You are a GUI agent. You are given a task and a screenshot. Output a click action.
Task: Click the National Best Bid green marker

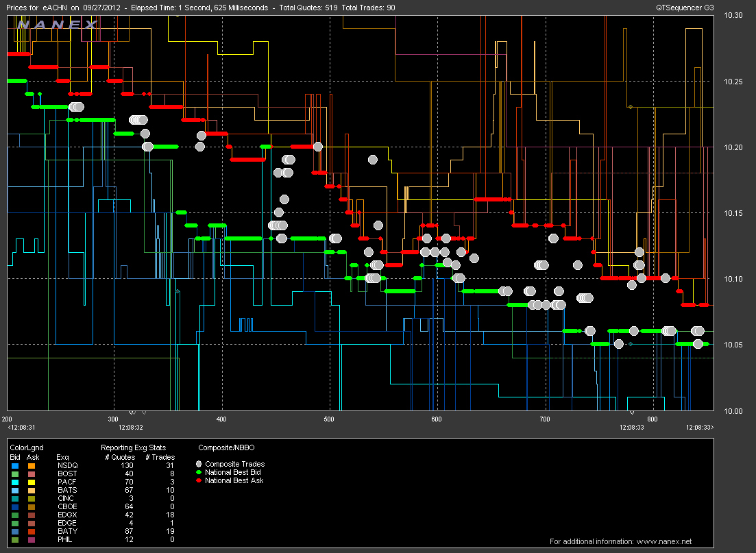(x=199, y=473)
